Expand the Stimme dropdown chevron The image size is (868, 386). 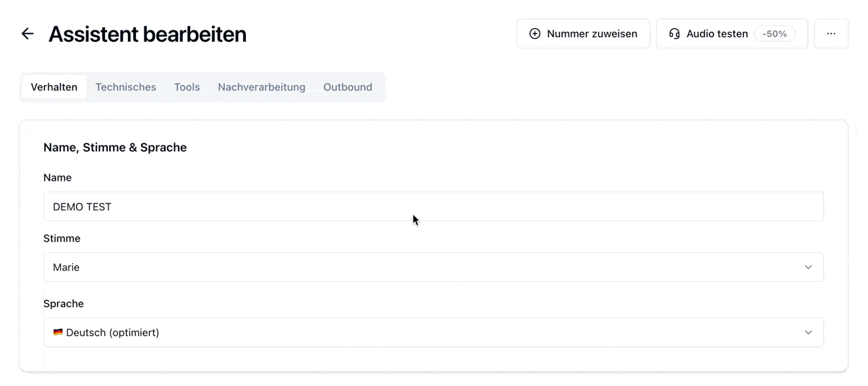click(809, 267)
